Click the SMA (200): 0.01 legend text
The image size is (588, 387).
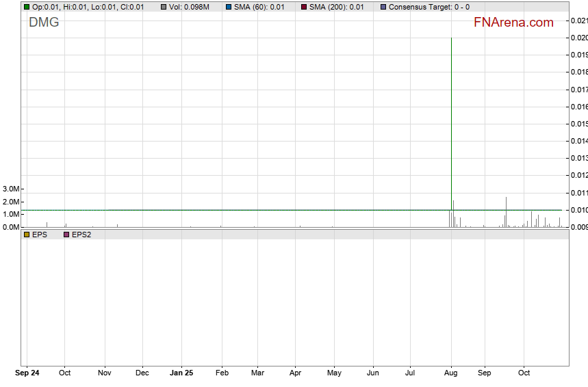[x=337, y=7]
